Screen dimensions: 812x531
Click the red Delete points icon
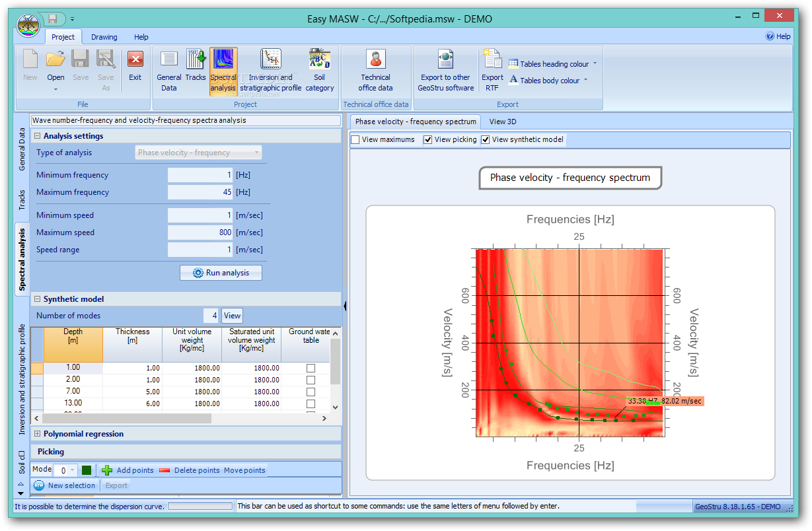[165, 470]
